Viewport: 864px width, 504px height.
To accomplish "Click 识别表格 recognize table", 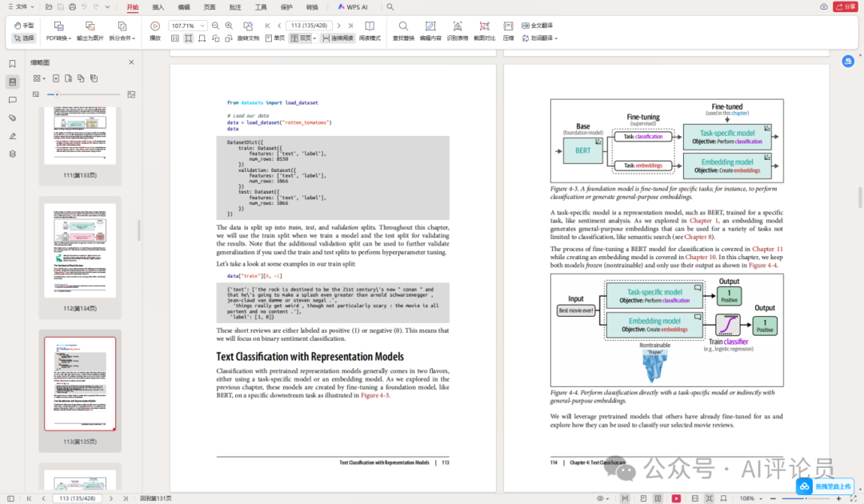I will click(x=458, y=31).
